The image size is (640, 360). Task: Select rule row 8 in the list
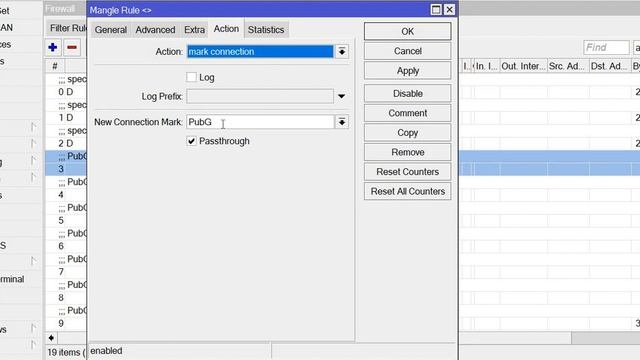pos(65,298)
